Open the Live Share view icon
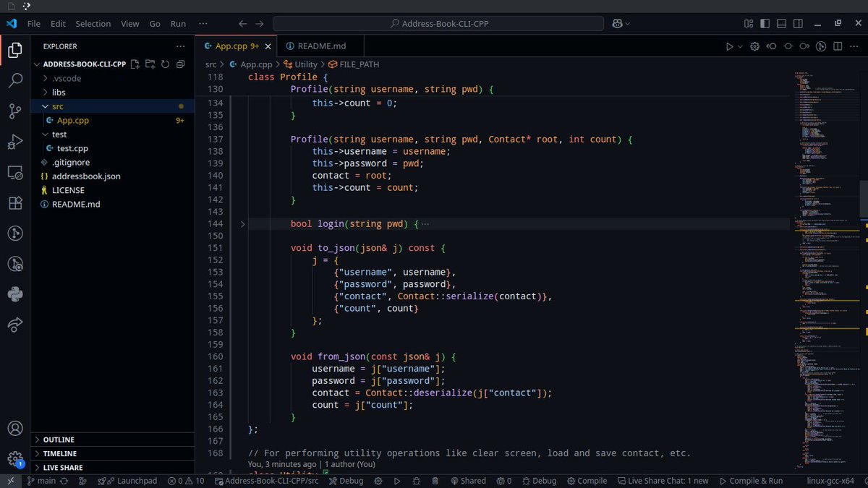The height and width of the screenshot is (488, 868). 15,325
